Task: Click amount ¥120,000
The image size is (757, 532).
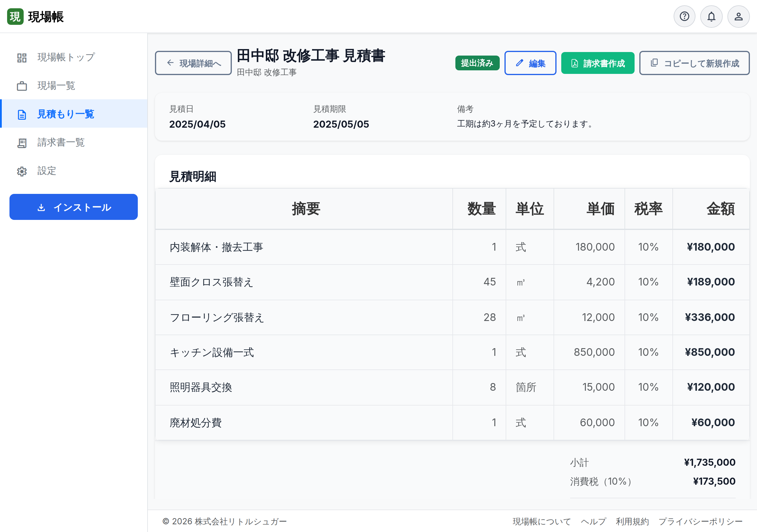Action: (711, 387)
